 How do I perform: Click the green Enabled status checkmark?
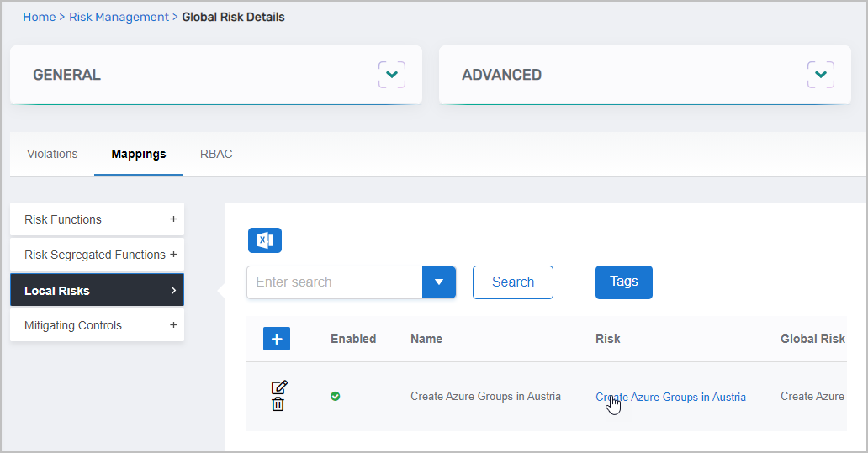(x=336, y=397)
